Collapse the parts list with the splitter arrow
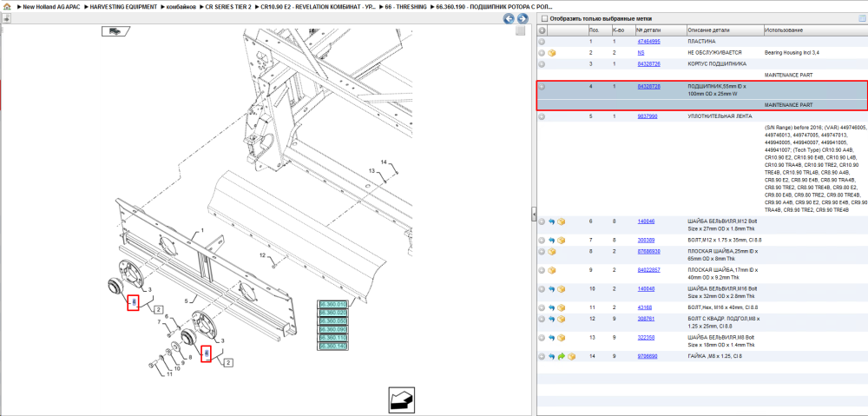Screen dimensions: 868x416 point(534,214)
